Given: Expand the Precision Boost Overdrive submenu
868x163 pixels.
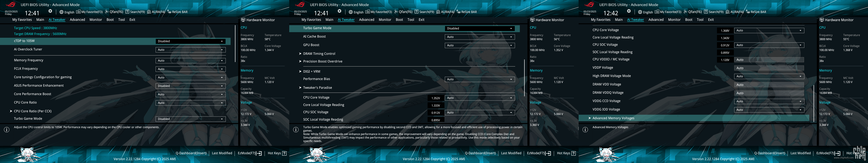Looking at the screenshot, I should tap(323, 61).
